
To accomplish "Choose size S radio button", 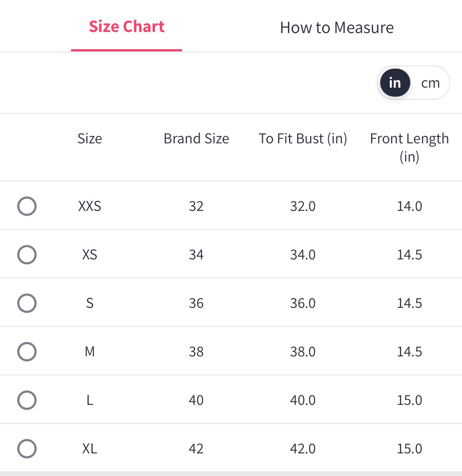I will (27, 303).
